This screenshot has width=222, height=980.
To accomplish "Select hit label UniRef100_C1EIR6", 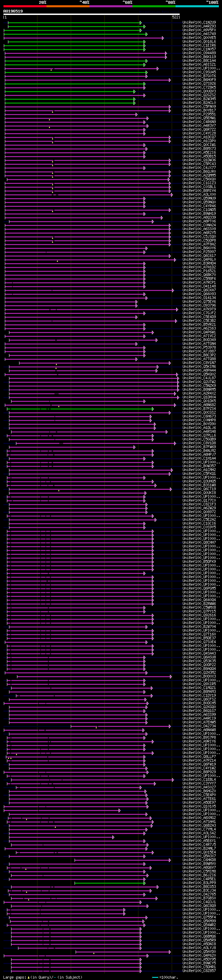I will [199, 45].
